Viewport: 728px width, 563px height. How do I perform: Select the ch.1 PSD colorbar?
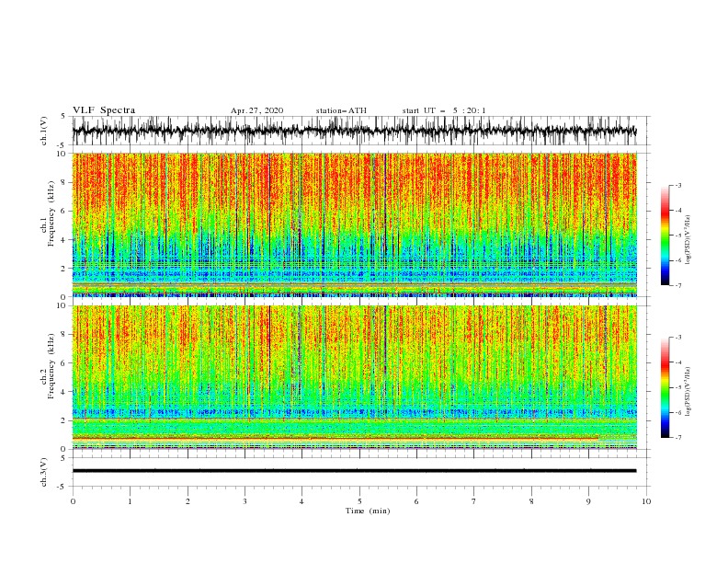[665, 236]
